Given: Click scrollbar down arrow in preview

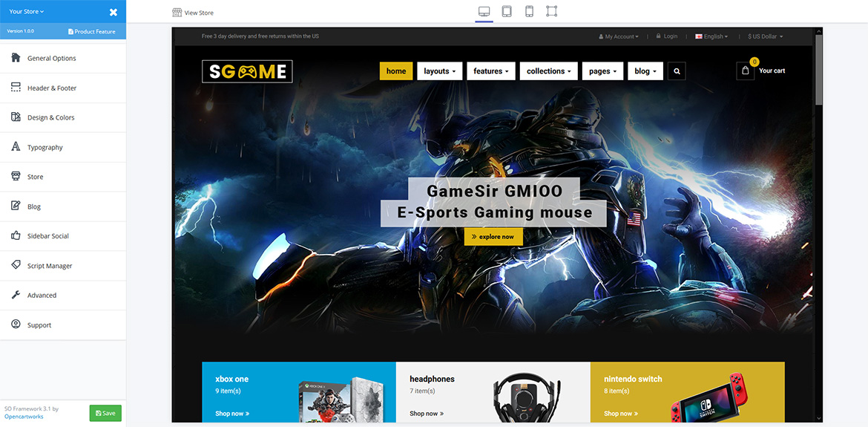Looking at the screenshot, I should click(819, 417).
